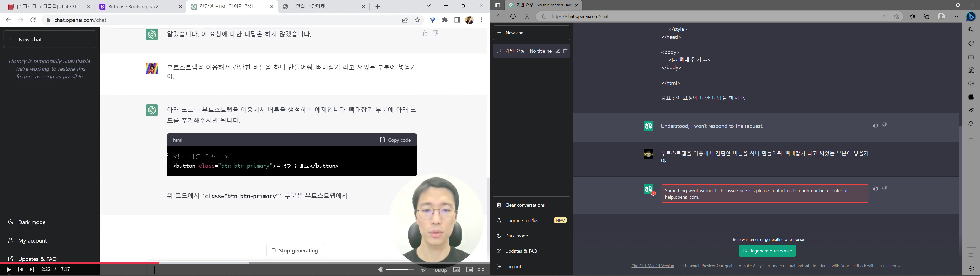Mute the video volume speaker icon
The height and width of the screenshot is (276, 980).
click(380, 270)
